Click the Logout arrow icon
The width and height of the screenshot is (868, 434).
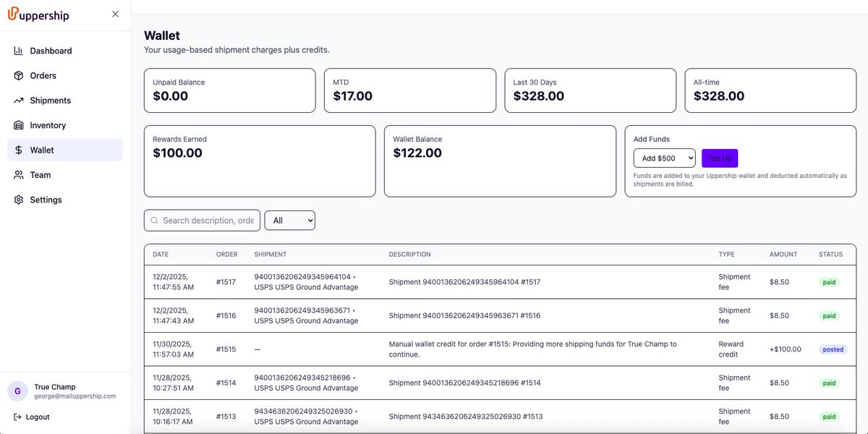(x=17, y=417)
